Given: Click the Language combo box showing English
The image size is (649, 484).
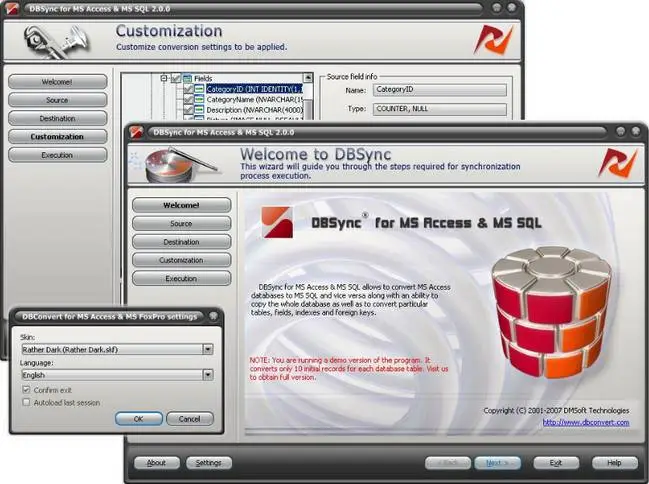Looking at the screenshot, I should (x=117, y=375).
